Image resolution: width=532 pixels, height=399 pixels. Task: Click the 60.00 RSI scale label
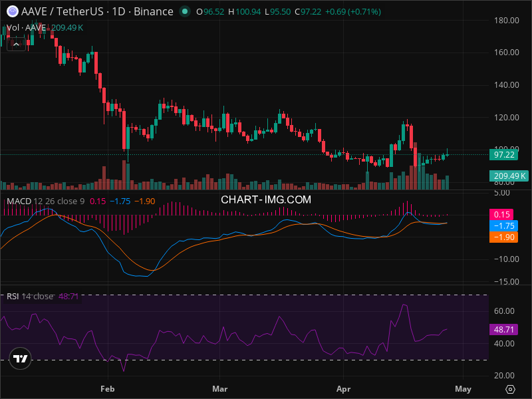[504, 311]
